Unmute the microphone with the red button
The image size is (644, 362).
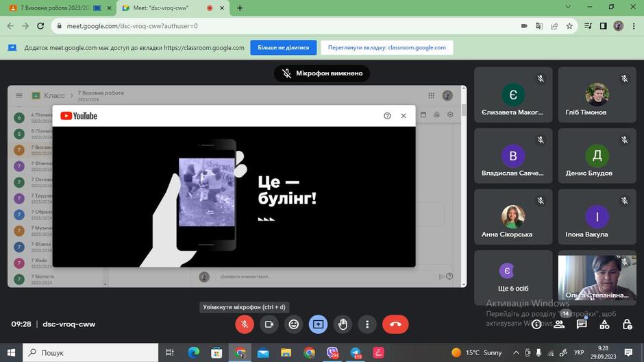pyautogui.click(x=245, y=324)
